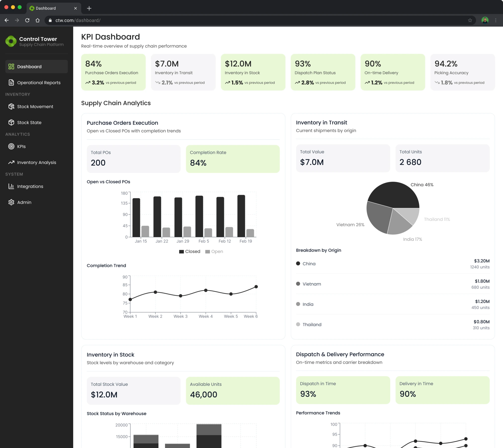The image size is (503, 448).
Task: Open the Admin settings page
Action: point(24,202)
